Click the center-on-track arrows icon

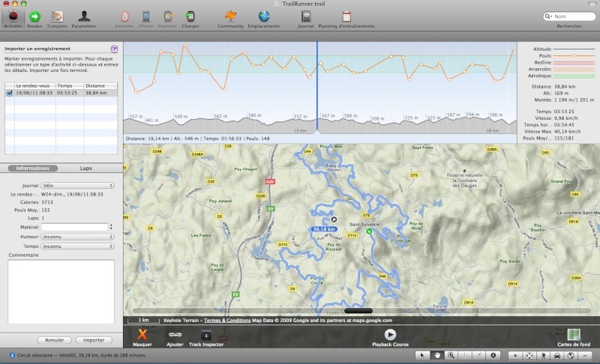coord(529,355)
